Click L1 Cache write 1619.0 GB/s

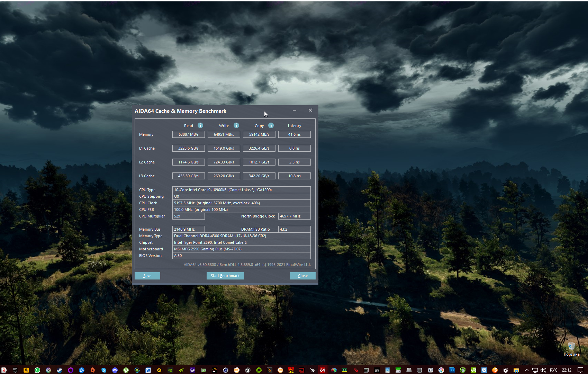224,148
